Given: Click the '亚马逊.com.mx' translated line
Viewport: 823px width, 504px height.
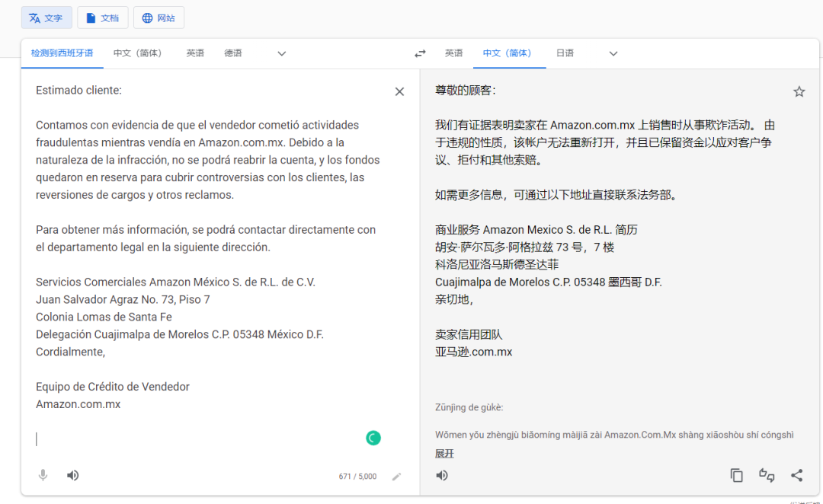Looking at the screenshot, I should pos(473,352).
